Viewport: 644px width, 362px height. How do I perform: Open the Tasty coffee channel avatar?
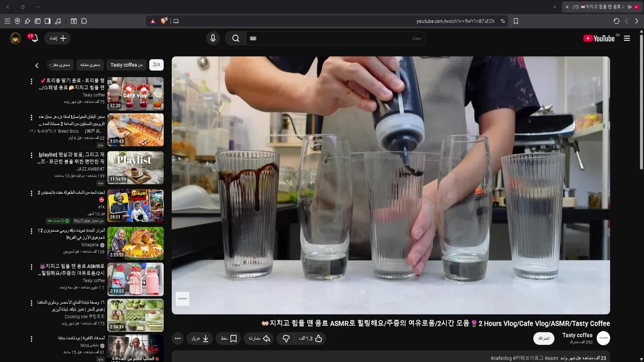603,338
